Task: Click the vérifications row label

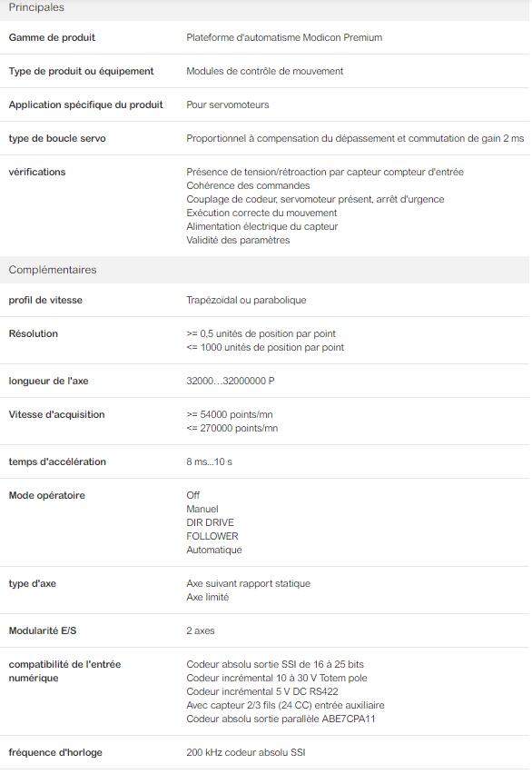Action: (x=37, y=172)
